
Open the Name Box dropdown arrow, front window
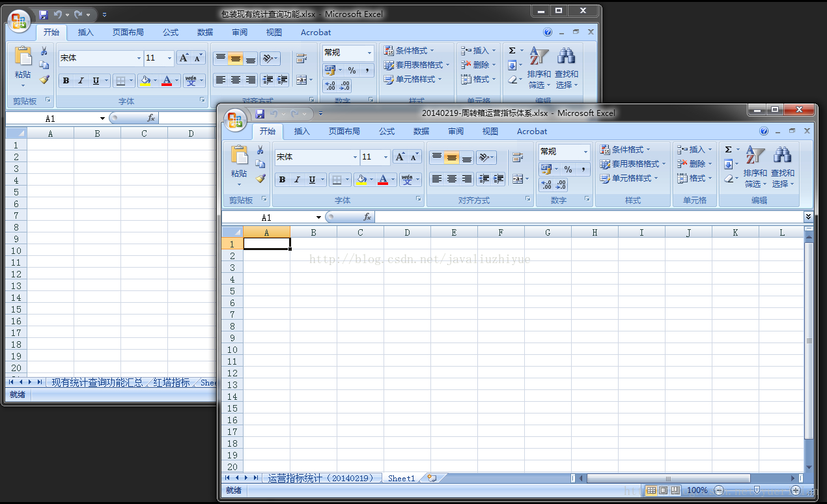(318, 217)
